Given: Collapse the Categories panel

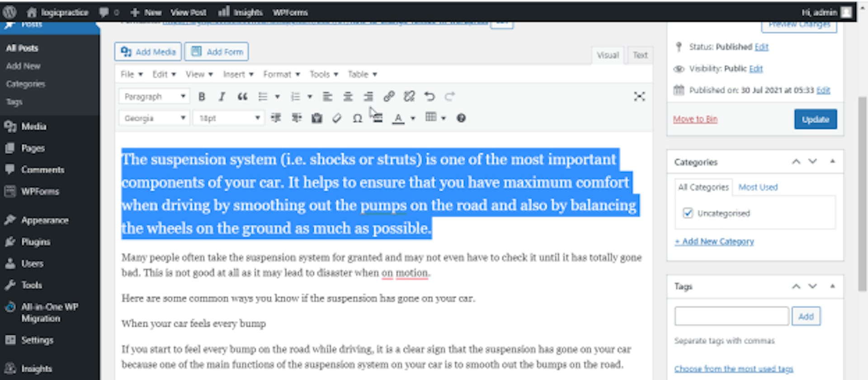Looking at the screenshot, I should click(832, 161).
